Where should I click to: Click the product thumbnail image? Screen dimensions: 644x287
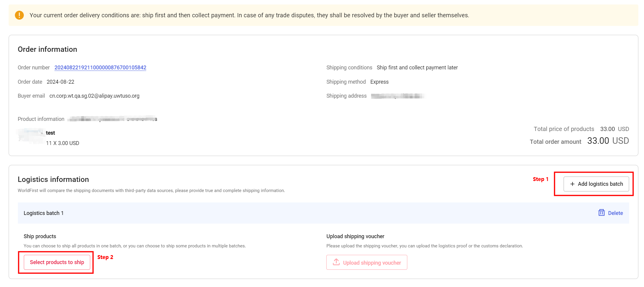(31, 137)
